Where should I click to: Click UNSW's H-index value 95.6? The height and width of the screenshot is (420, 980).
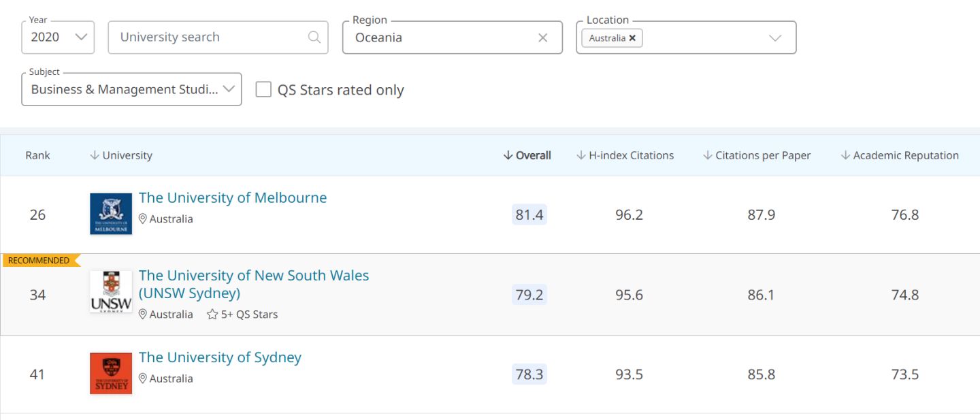point(629,295)
